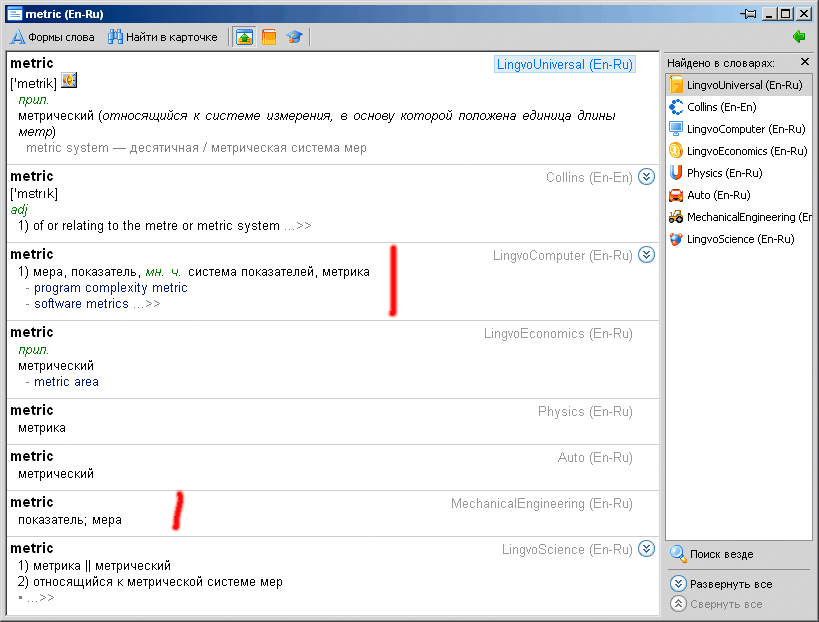The height and width of the screenshot is (622, 819).
Task: Select Physics (En-Ru) in the dictionary list
Action: point(739,173)
